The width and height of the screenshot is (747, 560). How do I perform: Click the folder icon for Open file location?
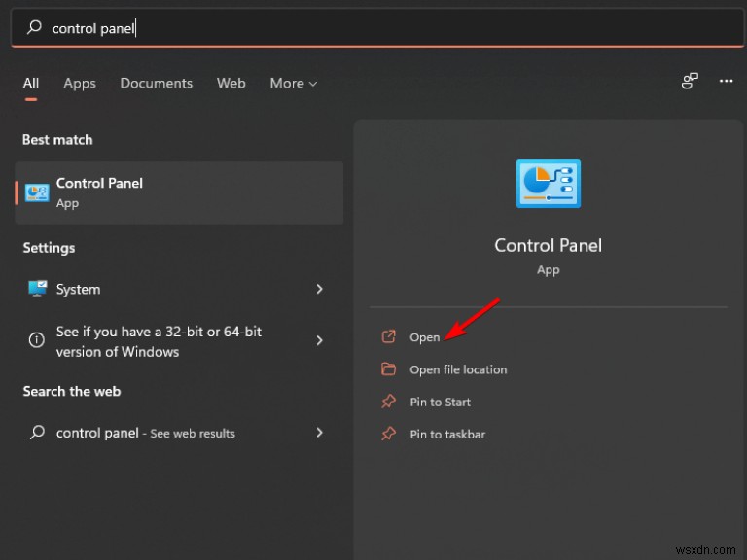[388, 369]
